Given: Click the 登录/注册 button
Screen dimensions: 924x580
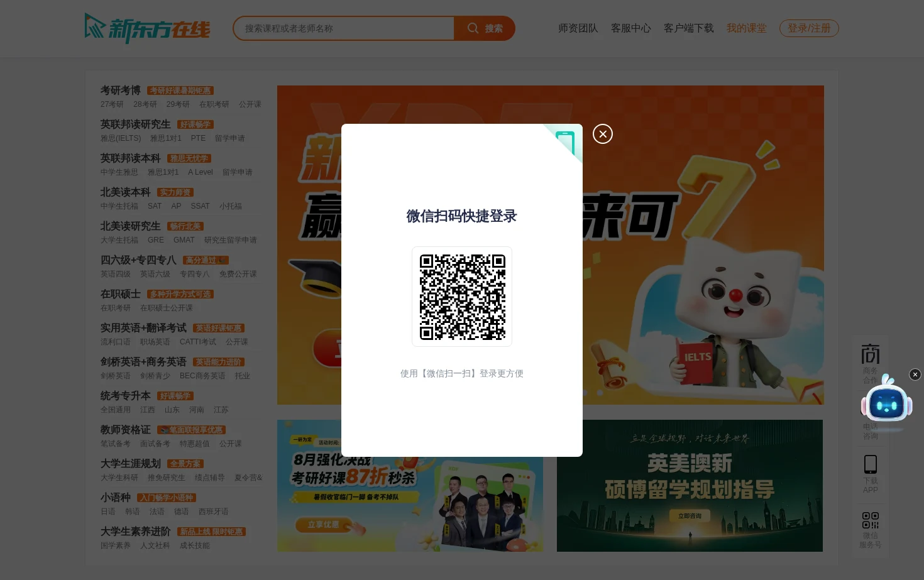Looking at the screenshot, I should point(809,28).
